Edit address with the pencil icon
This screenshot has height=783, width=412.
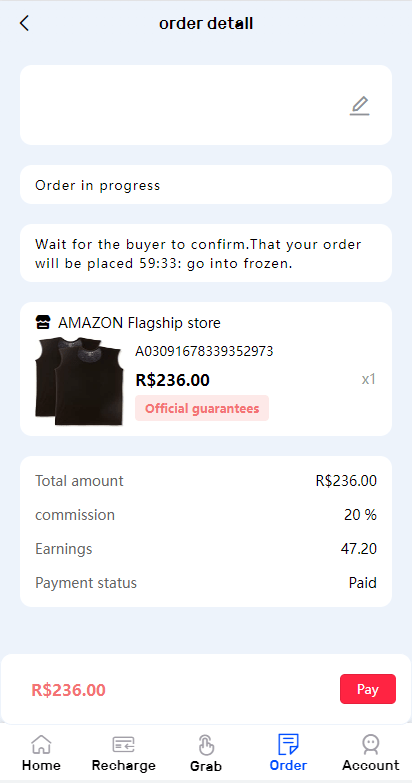359,106
